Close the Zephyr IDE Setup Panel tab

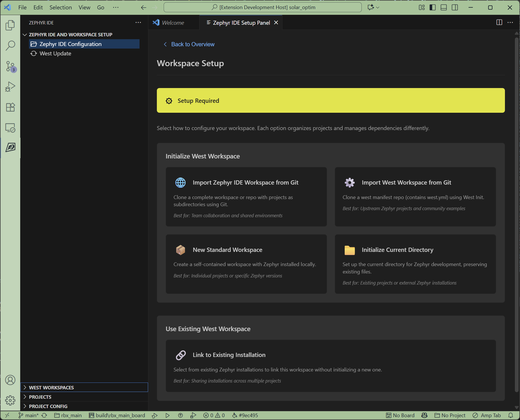276,22
